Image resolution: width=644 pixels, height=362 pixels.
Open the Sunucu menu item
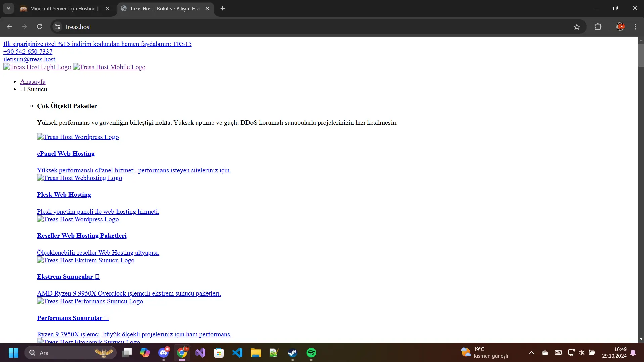[x=34, y=89]
